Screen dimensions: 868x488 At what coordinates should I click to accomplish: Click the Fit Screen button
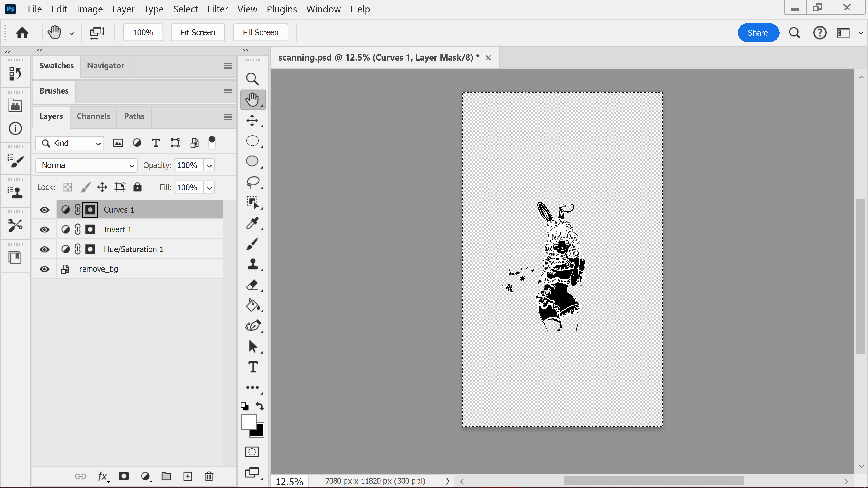click(x=198, y=32)
